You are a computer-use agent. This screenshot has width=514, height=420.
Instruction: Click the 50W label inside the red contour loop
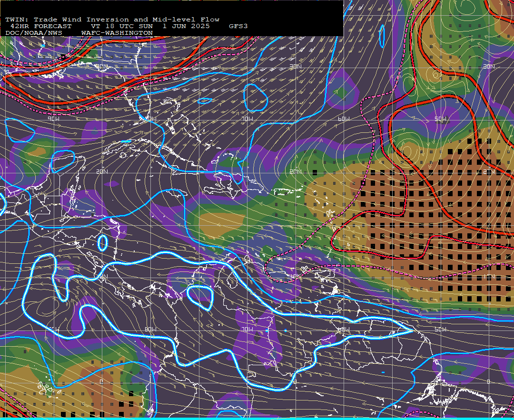click(440, 119)
